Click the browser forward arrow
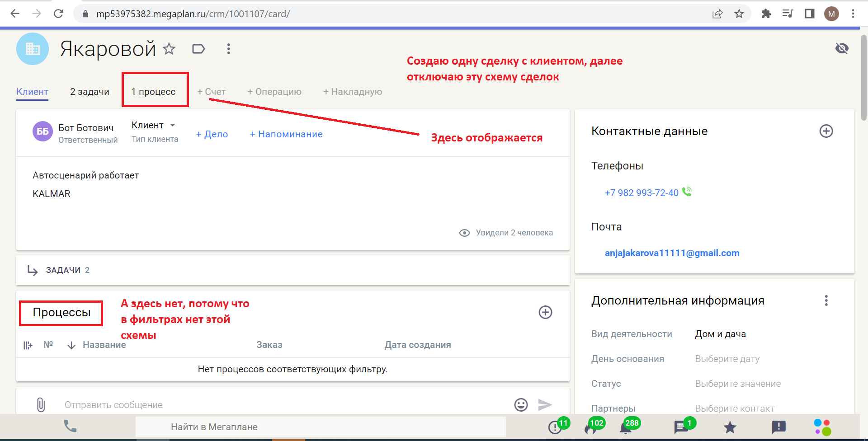Viewport: 868px width, 441px height. point(37,14)
